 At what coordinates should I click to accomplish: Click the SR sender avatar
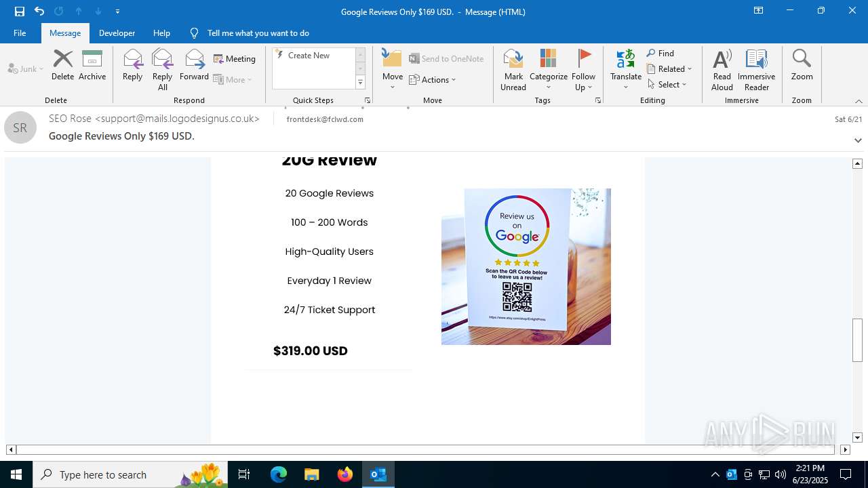click(20, 127)
